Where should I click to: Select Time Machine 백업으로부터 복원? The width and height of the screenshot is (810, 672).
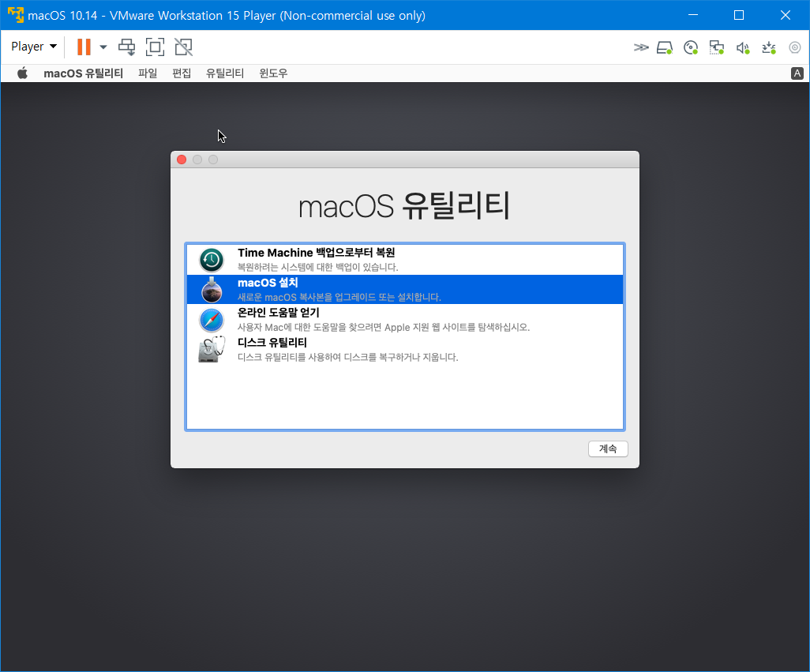(x=405, y=259)
